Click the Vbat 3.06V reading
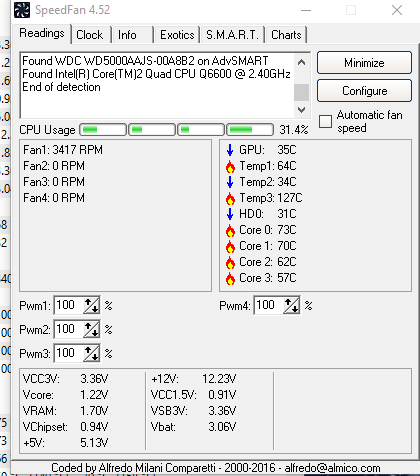 (194, 427)
